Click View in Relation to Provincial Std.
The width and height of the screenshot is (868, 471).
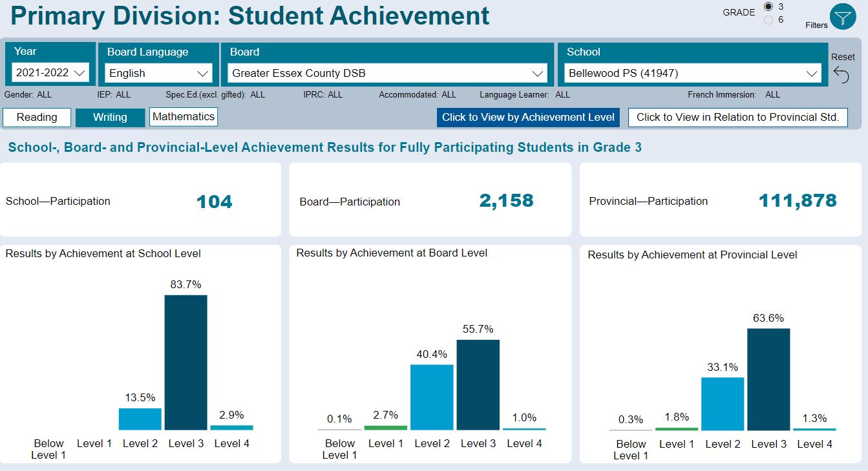tap(737, 117)
